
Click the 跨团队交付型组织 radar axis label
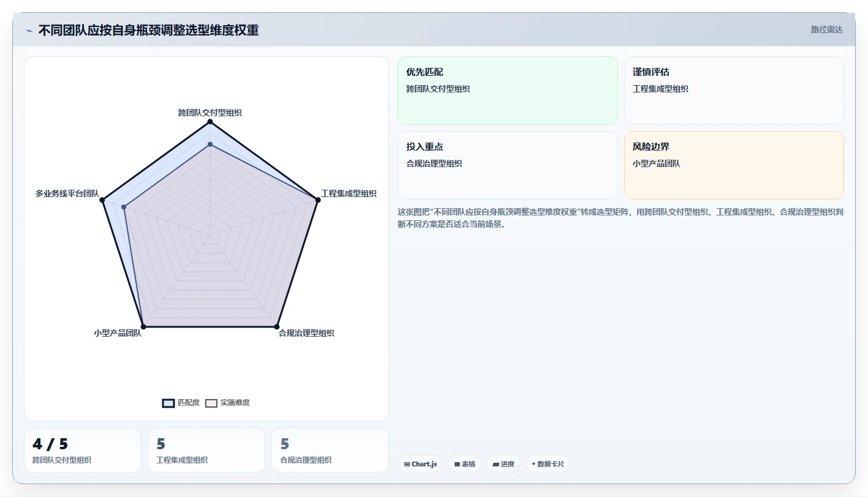210,113
